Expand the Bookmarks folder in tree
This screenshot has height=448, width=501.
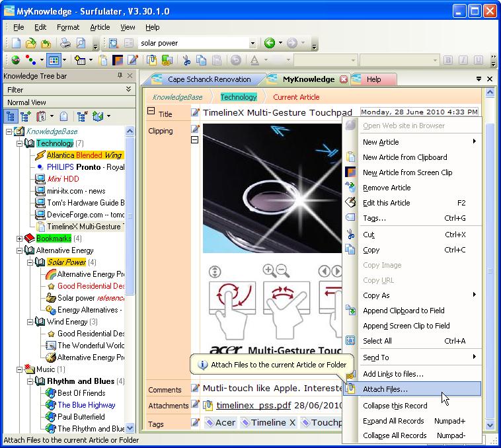[19, 239]
